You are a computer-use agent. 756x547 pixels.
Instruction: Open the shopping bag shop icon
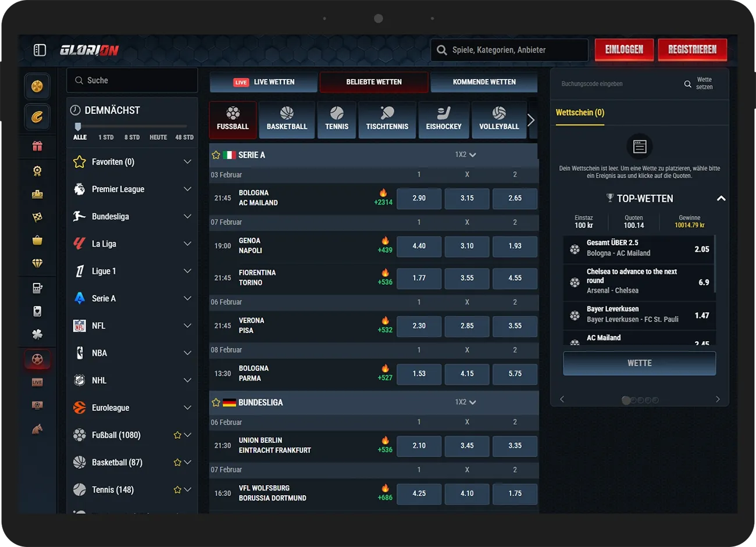[x=37, y=240]
